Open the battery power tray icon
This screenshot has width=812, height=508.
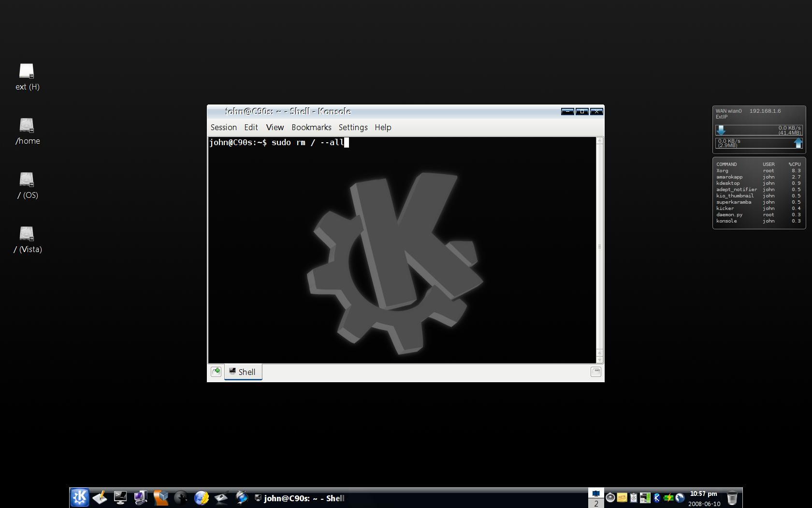[668, 497]
